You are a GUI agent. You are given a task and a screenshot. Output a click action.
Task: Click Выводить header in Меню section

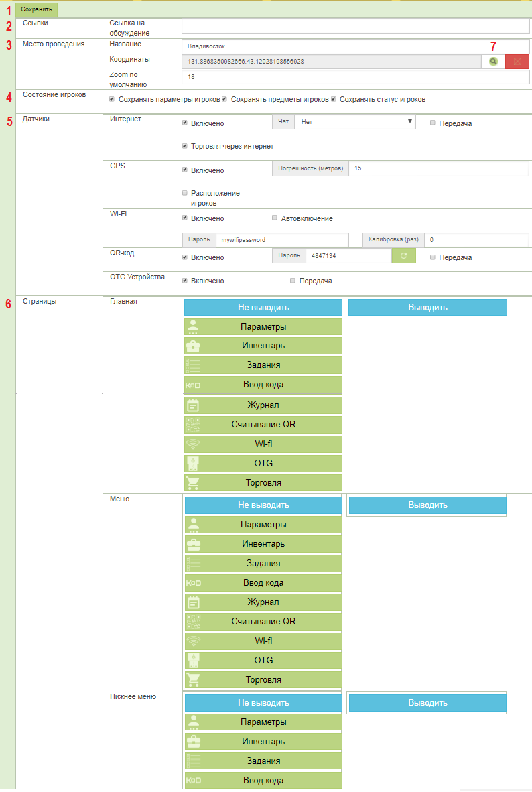(427, 505)
